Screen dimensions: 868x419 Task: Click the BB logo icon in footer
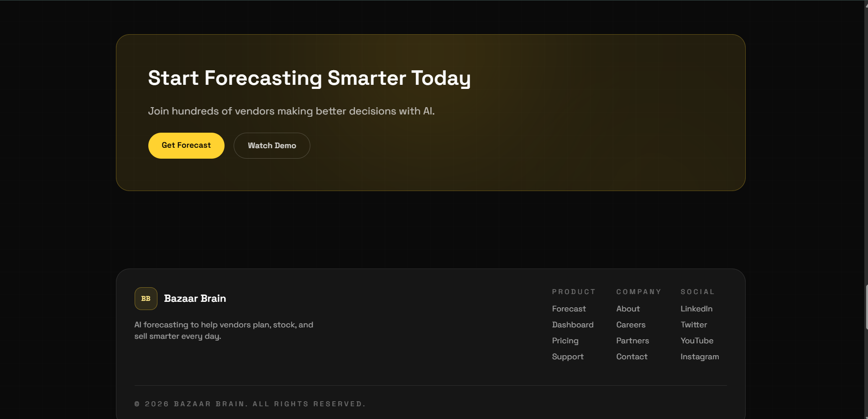click(x=146, y=299)
